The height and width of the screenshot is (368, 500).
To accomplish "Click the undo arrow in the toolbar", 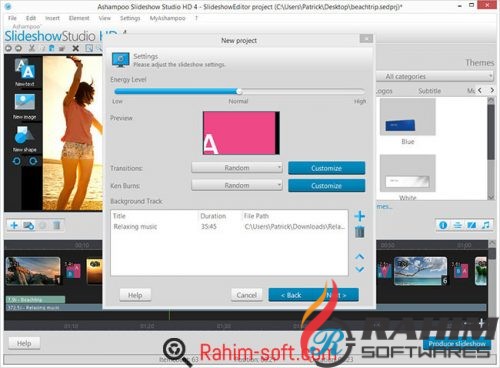I will [8, 48].
